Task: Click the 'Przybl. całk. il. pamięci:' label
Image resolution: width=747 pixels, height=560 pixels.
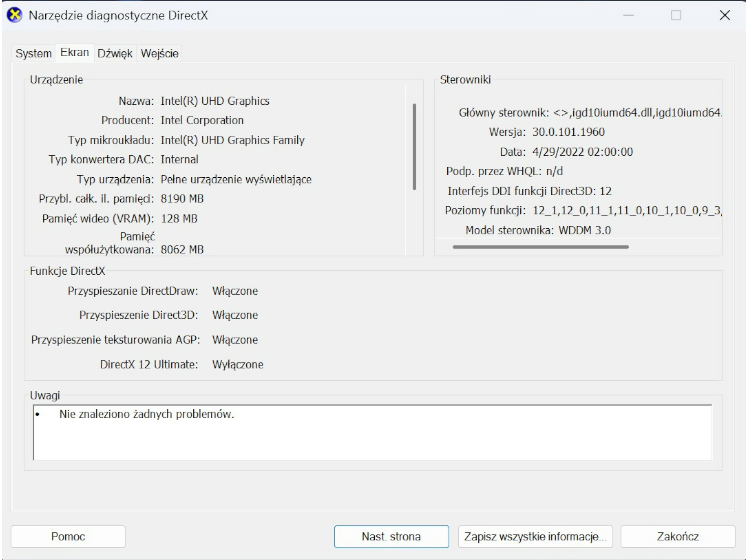Action: point(96,199)
